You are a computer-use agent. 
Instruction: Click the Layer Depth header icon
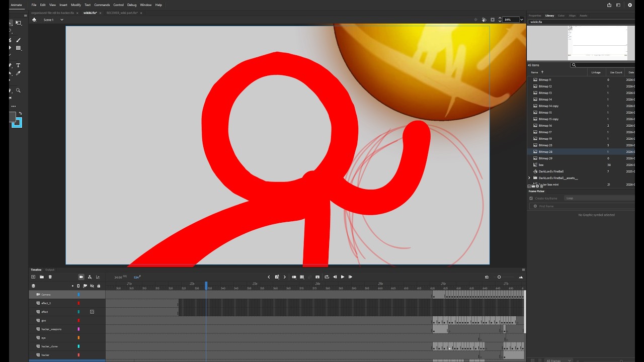click(33, 286)
